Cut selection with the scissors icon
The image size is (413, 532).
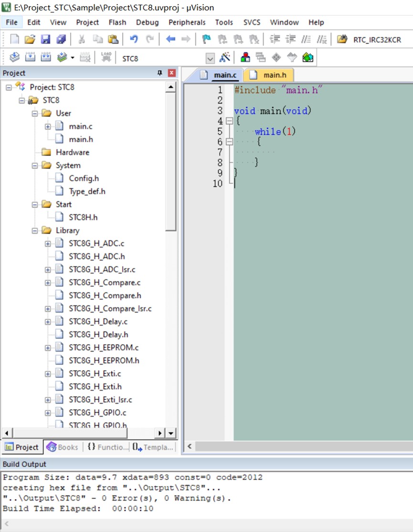[x=82, y=39]
